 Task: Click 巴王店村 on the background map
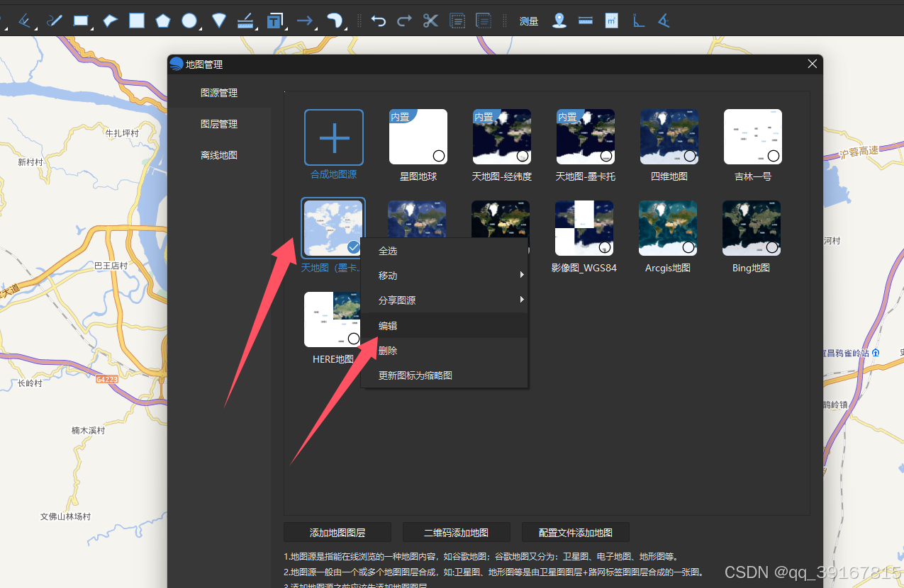coord(111,266)
